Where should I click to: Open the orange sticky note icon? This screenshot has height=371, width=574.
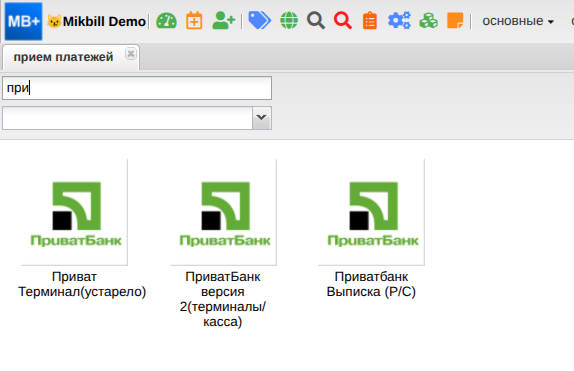pyautogui.click(x=455, y=21)
